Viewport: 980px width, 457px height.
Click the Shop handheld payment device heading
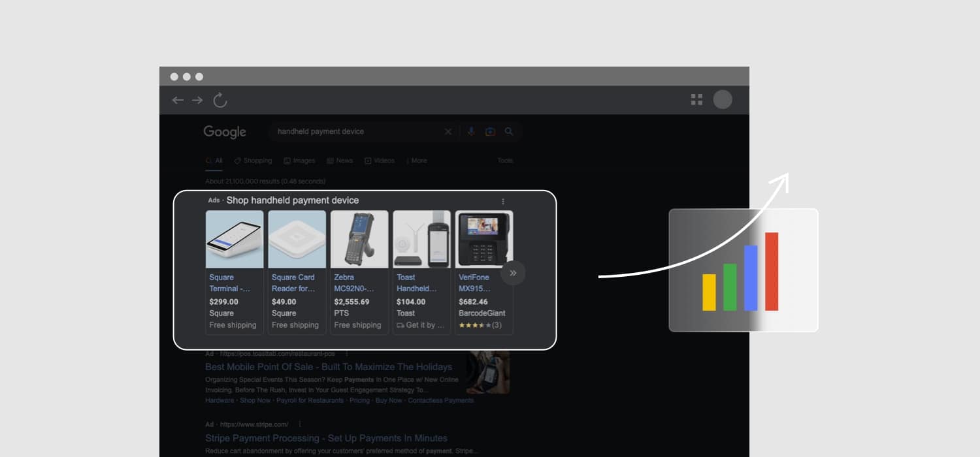pos(293,200)
